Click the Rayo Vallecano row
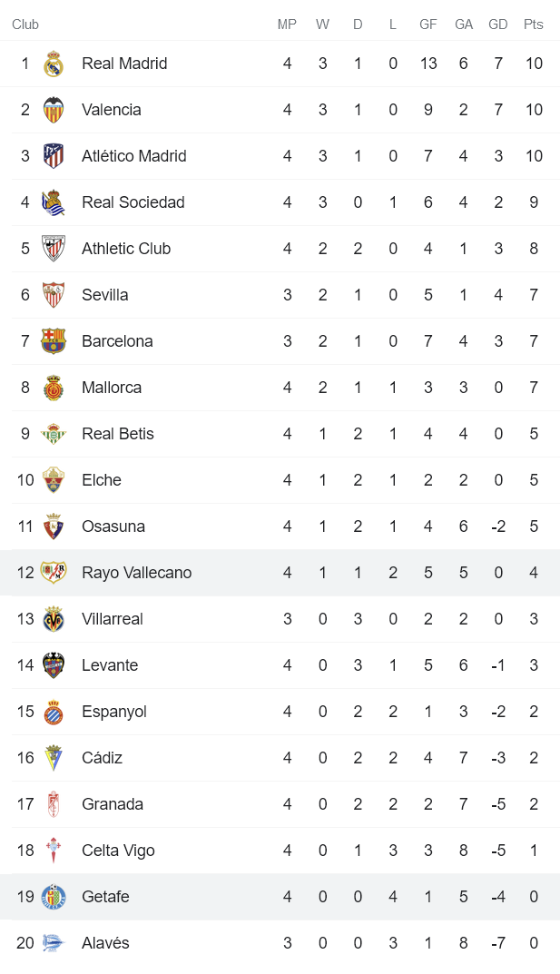 (138, 573)
